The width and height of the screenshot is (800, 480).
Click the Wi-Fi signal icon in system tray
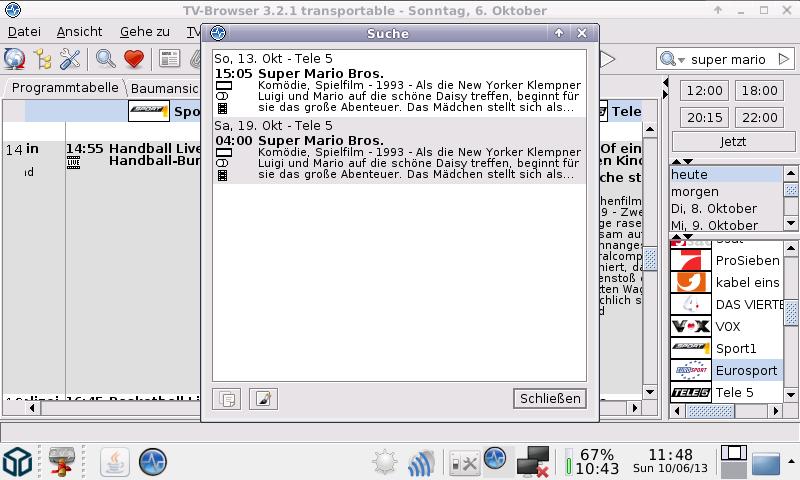tap(421, 462)
